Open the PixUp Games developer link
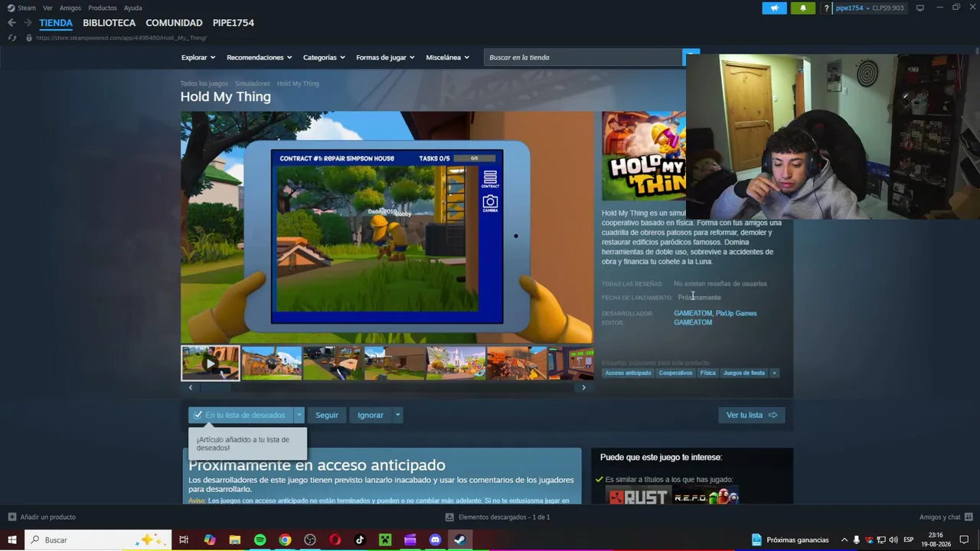Screen dimensions: 980x551 (737, 313)
